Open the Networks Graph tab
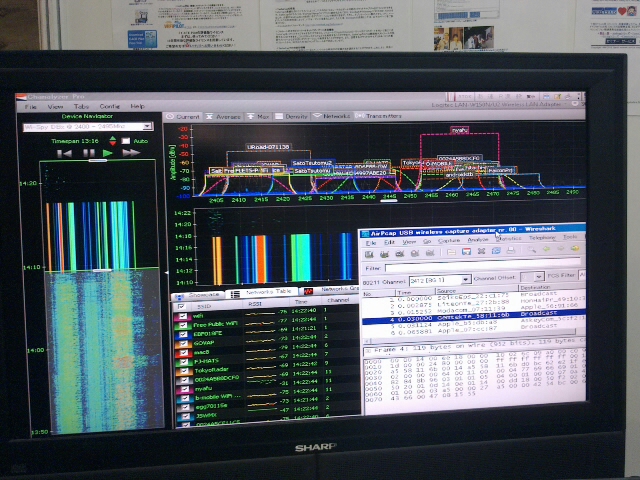The image size is (640, 480). pyautogui.click(x=331, y=290)
